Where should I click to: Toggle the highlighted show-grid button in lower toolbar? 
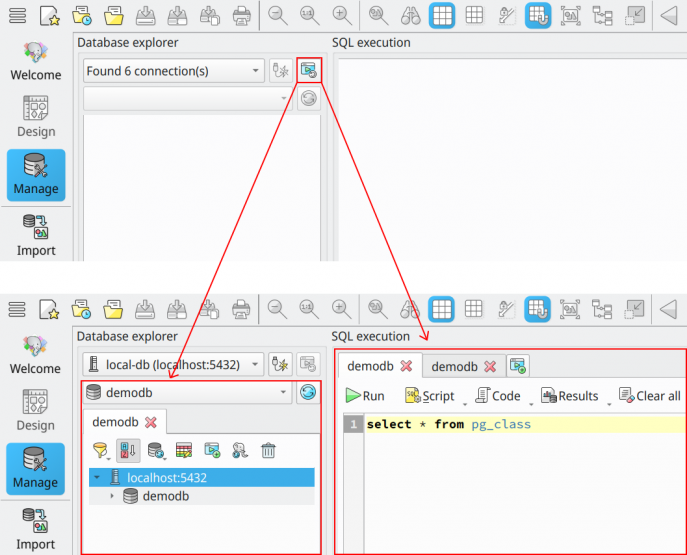pos(441,310)
